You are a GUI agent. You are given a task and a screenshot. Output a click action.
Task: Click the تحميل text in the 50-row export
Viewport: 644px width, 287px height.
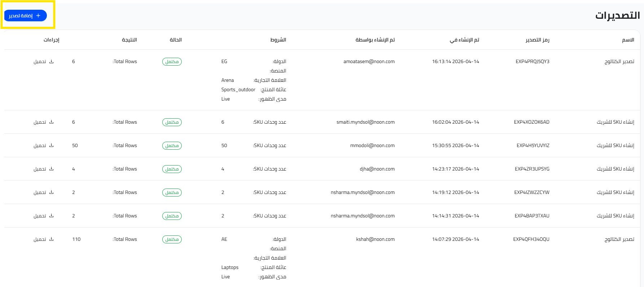pos(40,146)
